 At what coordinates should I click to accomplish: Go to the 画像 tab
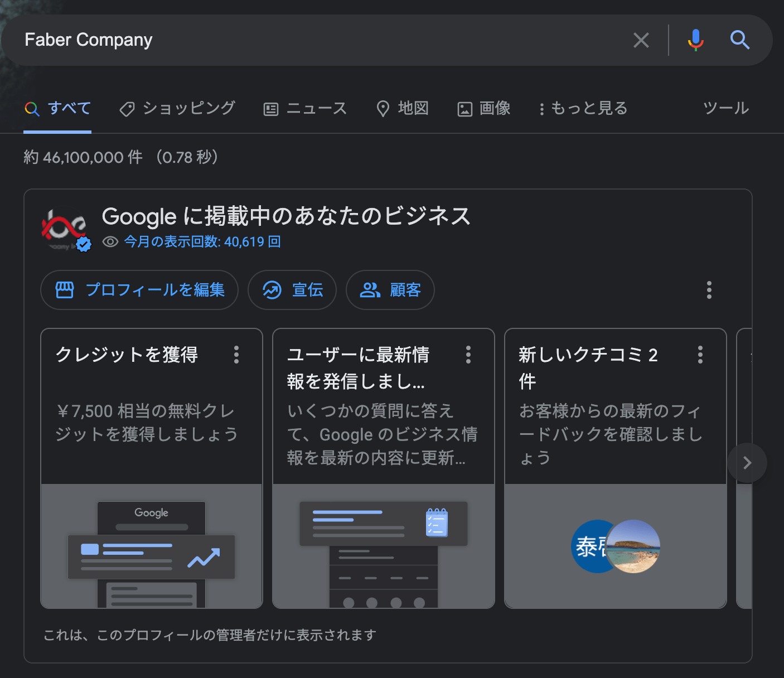[484, 108]
